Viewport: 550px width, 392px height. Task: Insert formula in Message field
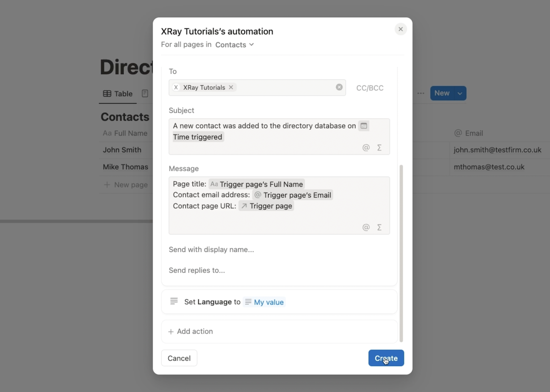pos(379,227)
